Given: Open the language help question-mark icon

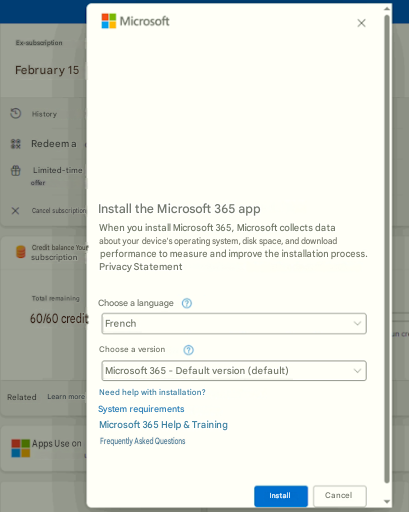Looking at the screenshot, I should (187, 303).
